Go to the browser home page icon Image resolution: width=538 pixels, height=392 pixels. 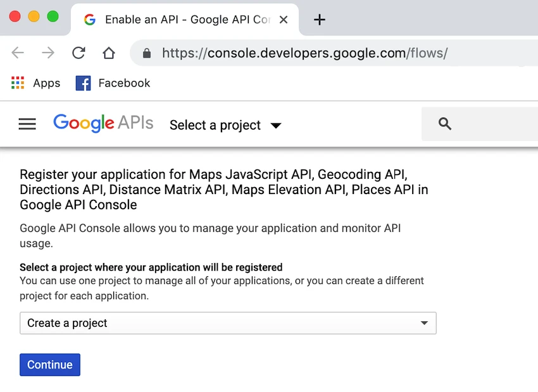[x=109, y=52]
